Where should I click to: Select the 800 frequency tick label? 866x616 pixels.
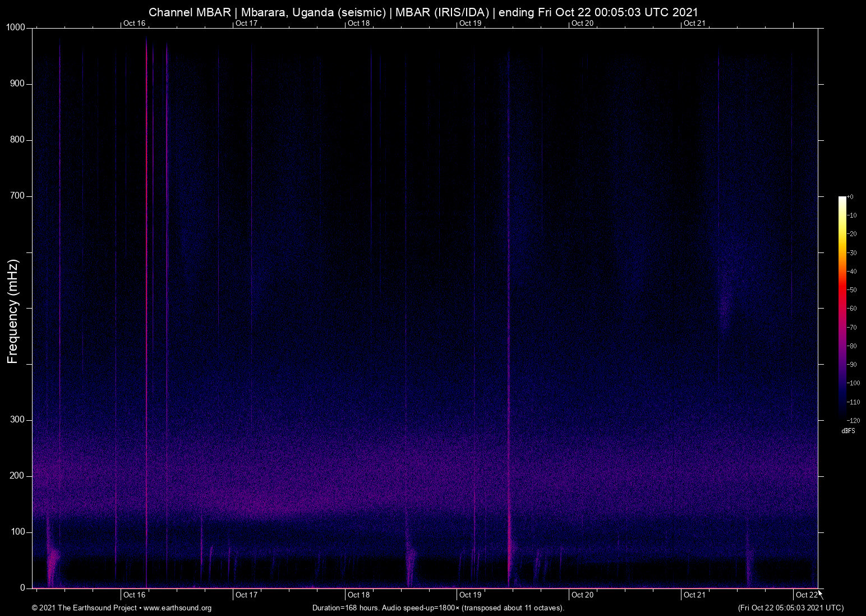(18, 140)
